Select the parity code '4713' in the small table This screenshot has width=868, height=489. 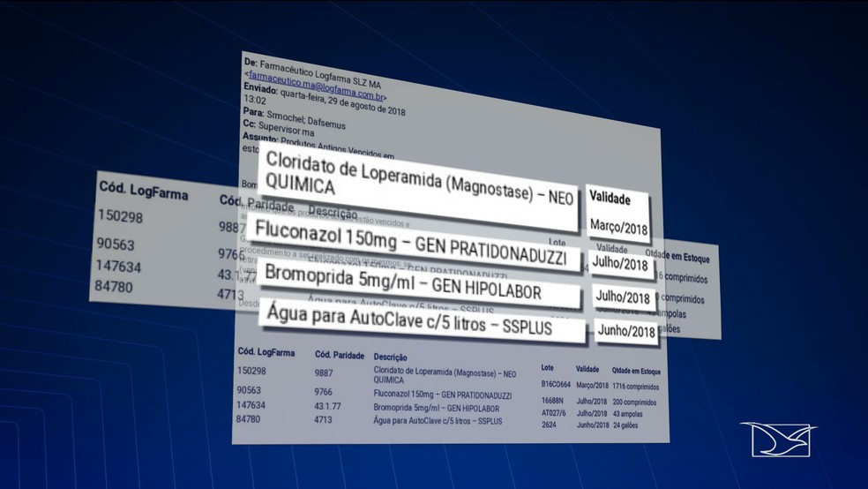(x=323, y=419)
